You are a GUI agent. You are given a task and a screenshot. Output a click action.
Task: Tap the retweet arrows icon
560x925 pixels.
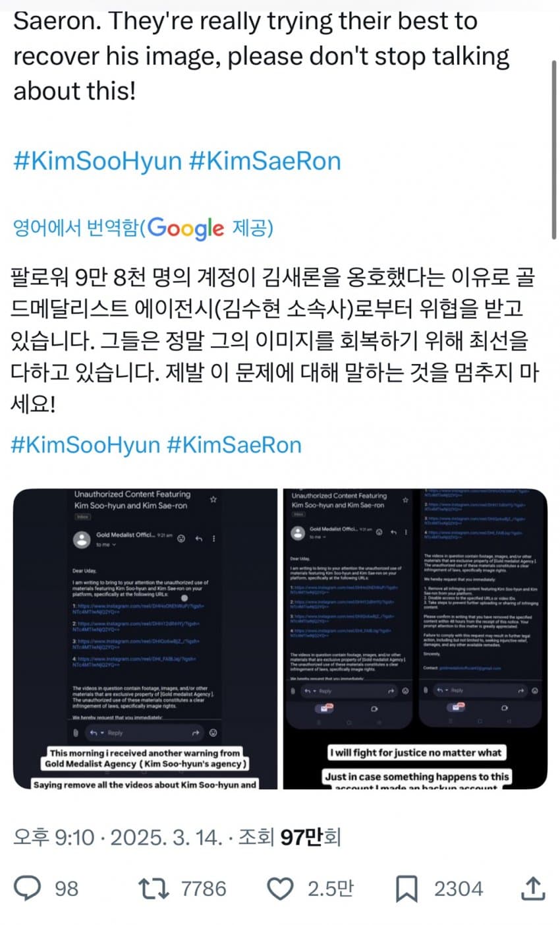[x=154, y=888]
